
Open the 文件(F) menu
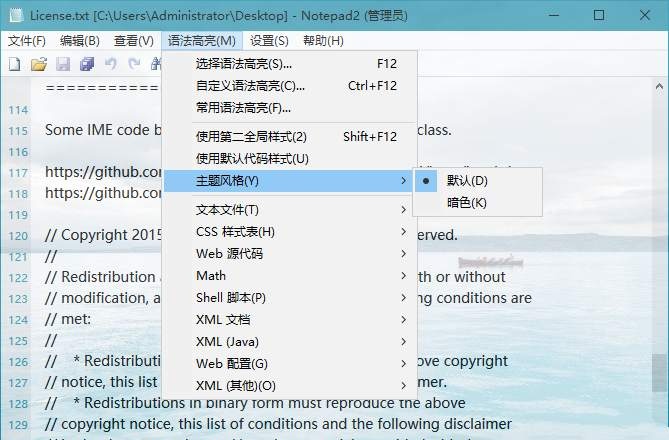pyautogui.click(x=27, y=41)
